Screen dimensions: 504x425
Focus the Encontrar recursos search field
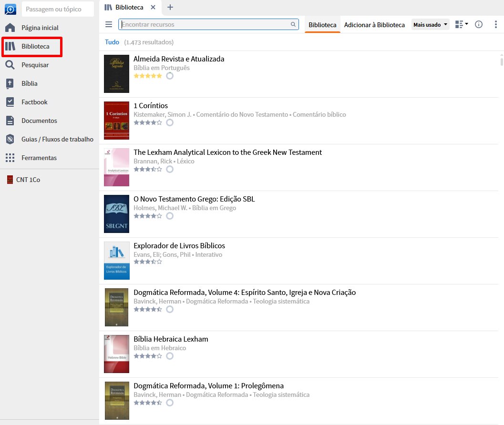point(208,24)
